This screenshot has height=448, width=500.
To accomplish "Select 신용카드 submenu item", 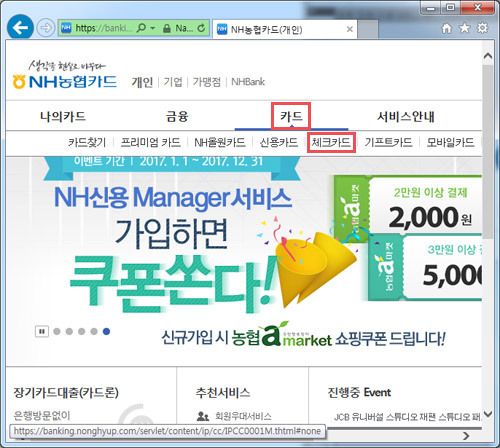I will [279, 143].
